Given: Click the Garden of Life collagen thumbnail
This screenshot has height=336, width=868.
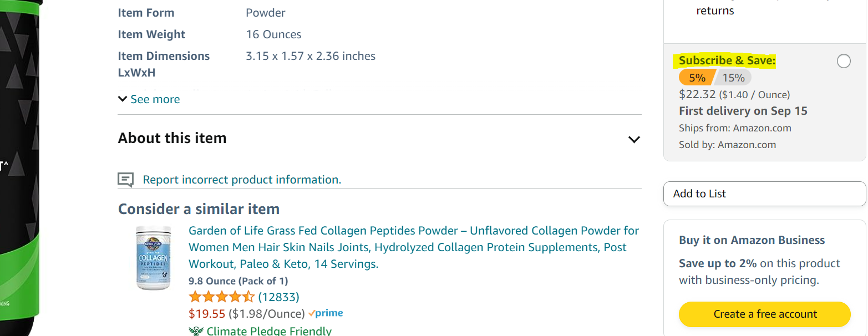Looking at the screenshot, I should [153, 258].
